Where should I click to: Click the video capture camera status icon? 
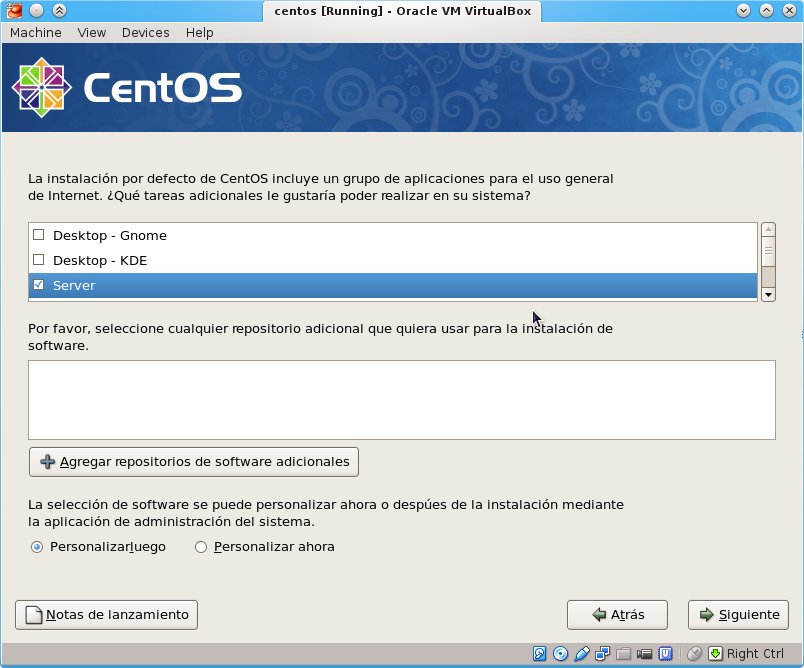point(645,654)
